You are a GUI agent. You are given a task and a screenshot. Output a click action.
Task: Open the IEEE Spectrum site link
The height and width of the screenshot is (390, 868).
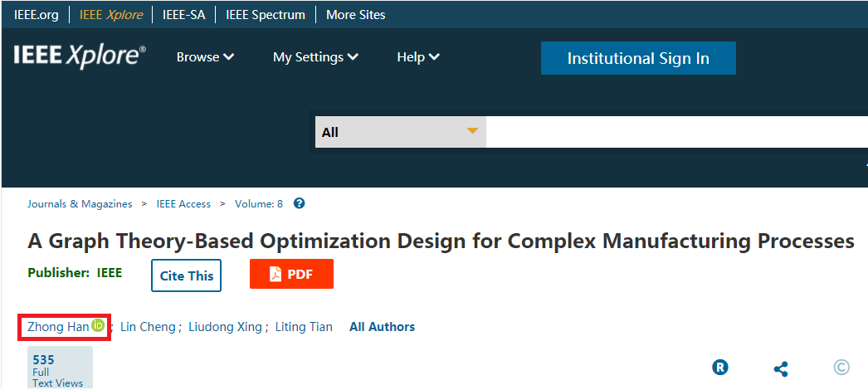[266, 15]
